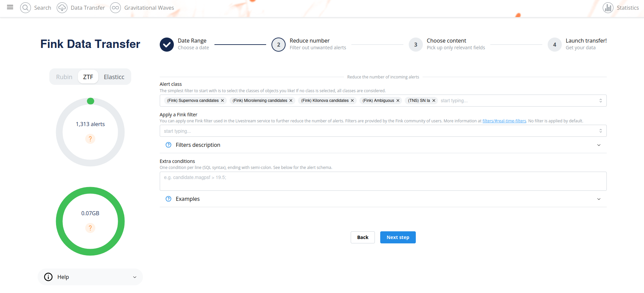The image size is (644, 293).
Task: Open the Fink filter dropdown
Action: (383, 131)
